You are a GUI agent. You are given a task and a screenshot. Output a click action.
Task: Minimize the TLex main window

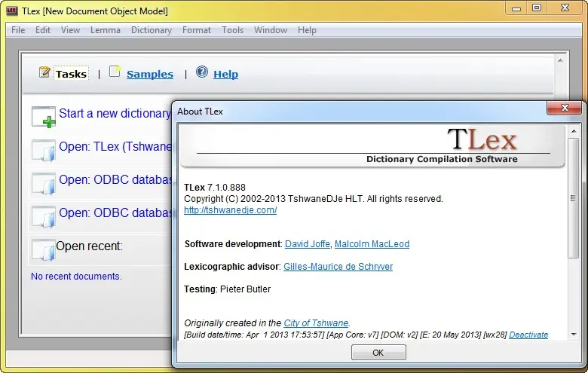pos(516,8)
